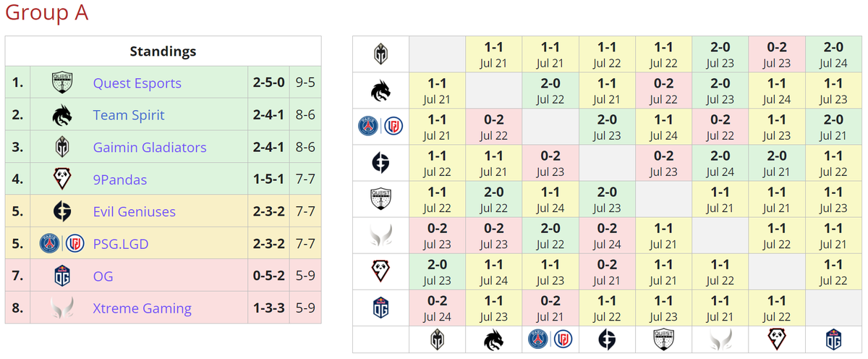Open the Evil Geniuses team link
This screenshot has width=868, height=359.
pyautogui.click(x=135, y=211)
